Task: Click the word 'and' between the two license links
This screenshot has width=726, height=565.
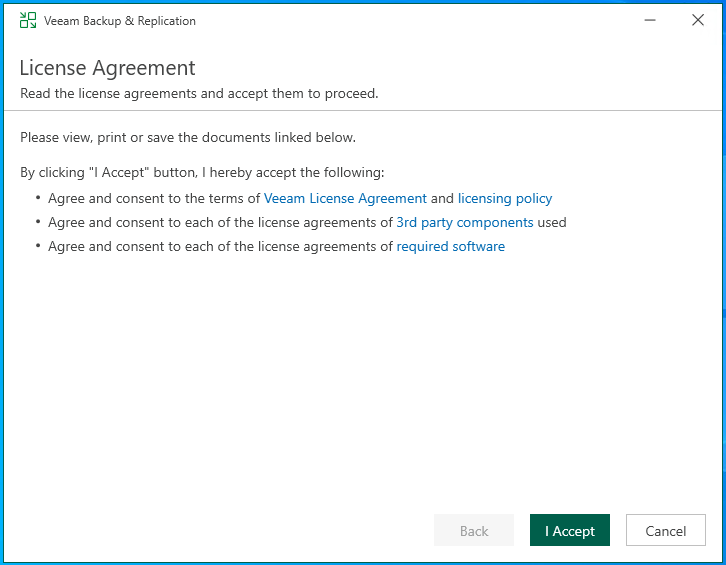Action: click(442, 198)
